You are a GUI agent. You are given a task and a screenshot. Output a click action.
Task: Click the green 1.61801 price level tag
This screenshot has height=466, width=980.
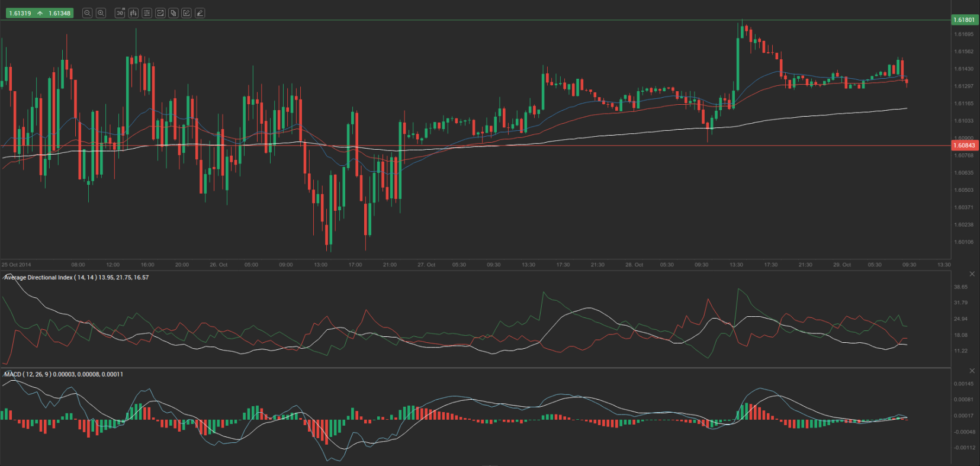click(x=964, y=20)
